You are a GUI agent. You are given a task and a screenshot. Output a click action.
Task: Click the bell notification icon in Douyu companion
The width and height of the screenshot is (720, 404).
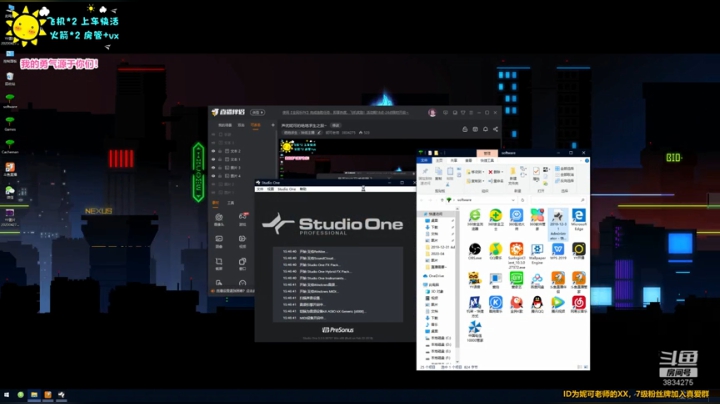[x=485, y=129]
